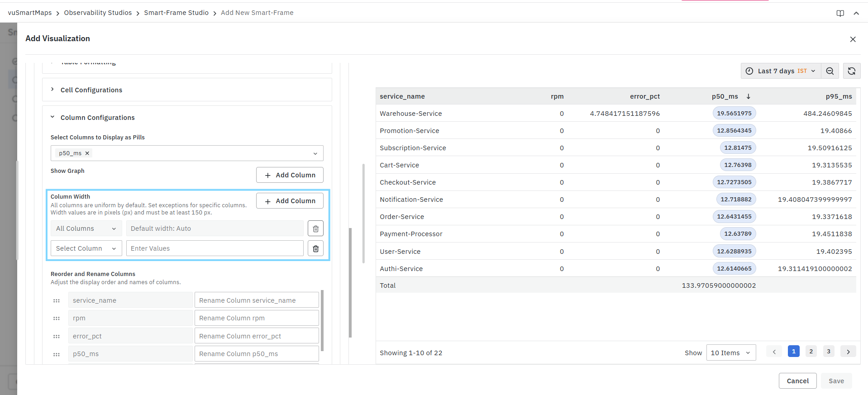Click the 4.748417151187596 error_pct value
This screenshot has height=395, width=868.
[x=625, y=114]
